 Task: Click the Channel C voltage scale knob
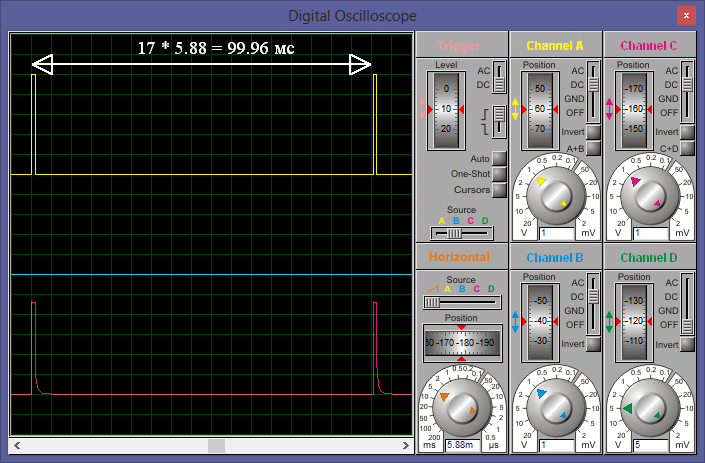pos(648,193)
